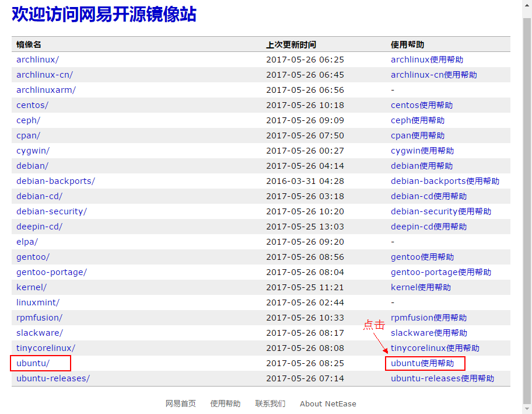This screenshot has width=532, height=414.
Task: Click the 欢迎访问网易开源镜像站 page heading
Action: point(104,15)
